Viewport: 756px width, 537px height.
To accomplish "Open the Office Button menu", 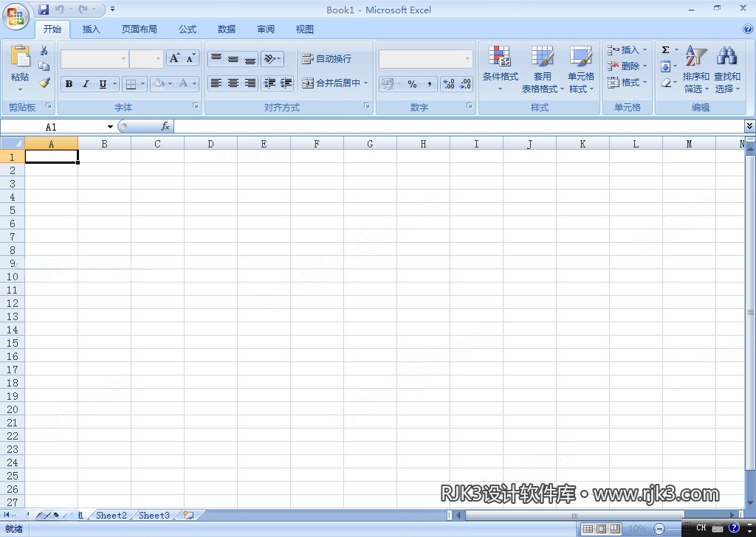I will pos(16,16).
